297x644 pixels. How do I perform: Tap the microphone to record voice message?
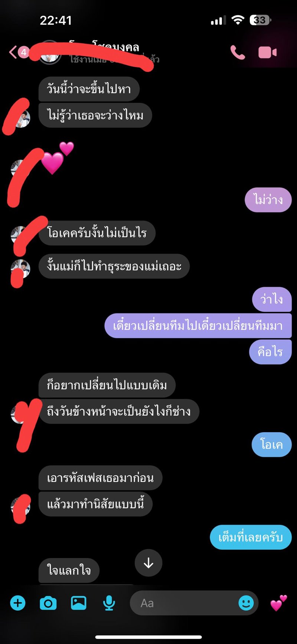coord(109,603)
